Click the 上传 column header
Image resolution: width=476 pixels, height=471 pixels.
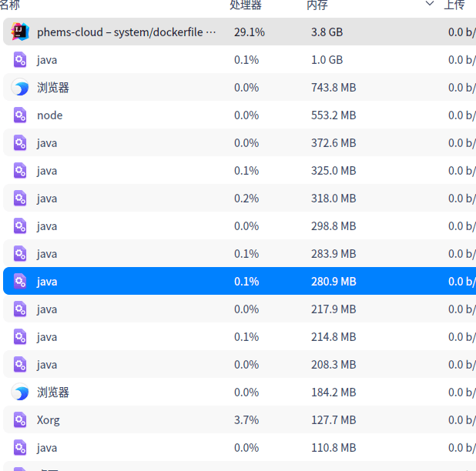coord(454,5)
